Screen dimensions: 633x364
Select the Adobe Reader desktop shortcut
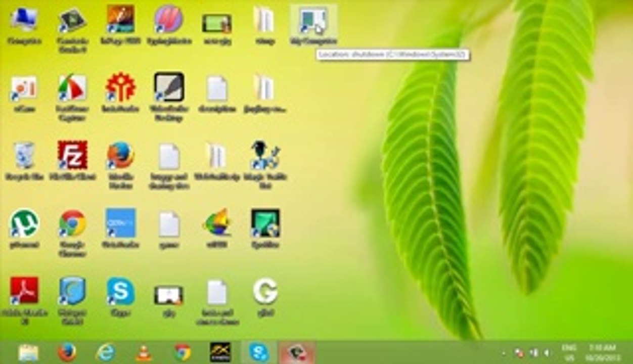[x=24, y=291]
